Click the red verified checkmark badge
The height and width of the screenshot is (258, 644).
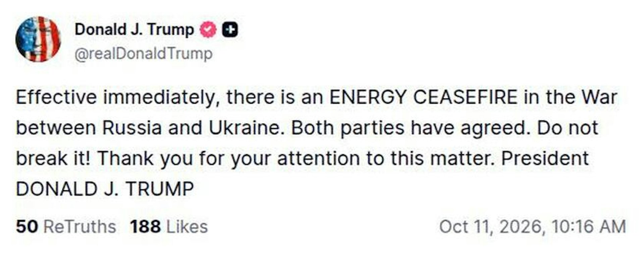208,30
